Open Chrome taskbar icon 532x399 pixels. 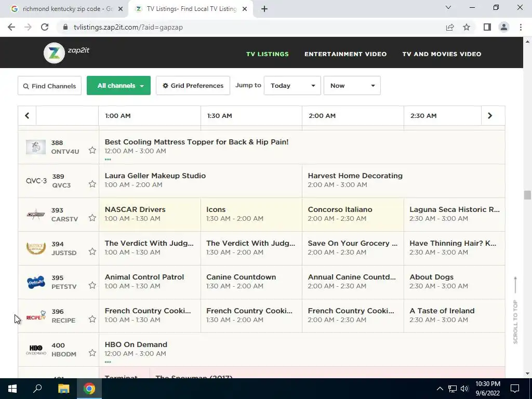89,389
